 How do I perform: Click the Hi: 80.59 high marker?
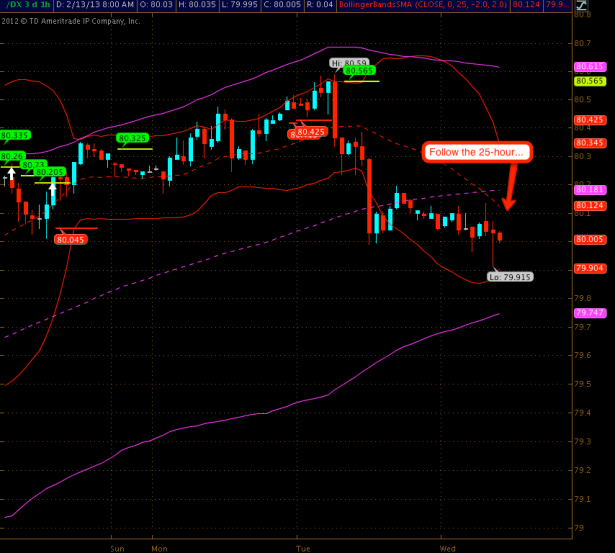tap(343, 62)
